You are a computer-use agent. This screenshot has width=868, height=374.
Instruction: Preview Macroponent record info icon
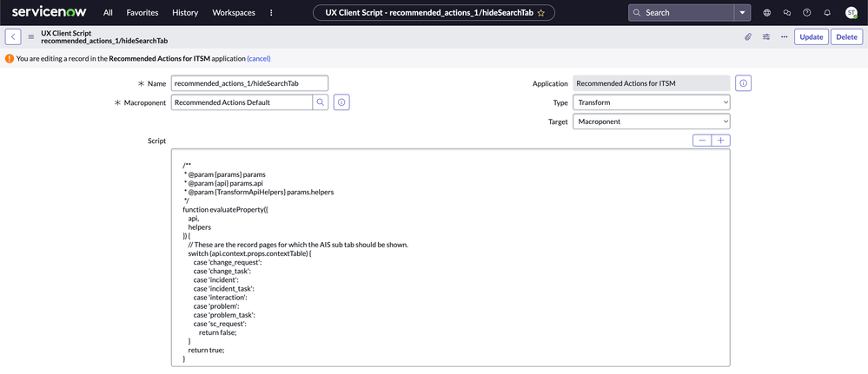pyautogui.click(x=341, y=102)
